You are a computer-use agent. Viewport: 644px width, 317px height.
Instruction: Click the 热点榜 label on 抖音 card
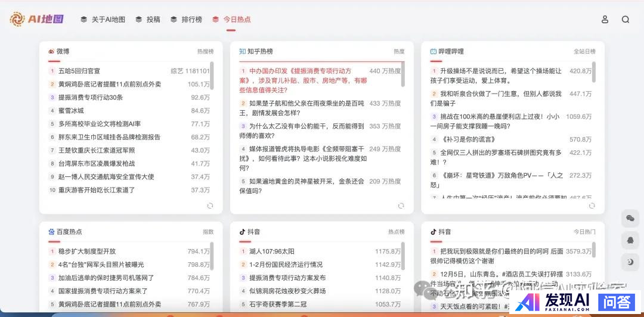397,232
